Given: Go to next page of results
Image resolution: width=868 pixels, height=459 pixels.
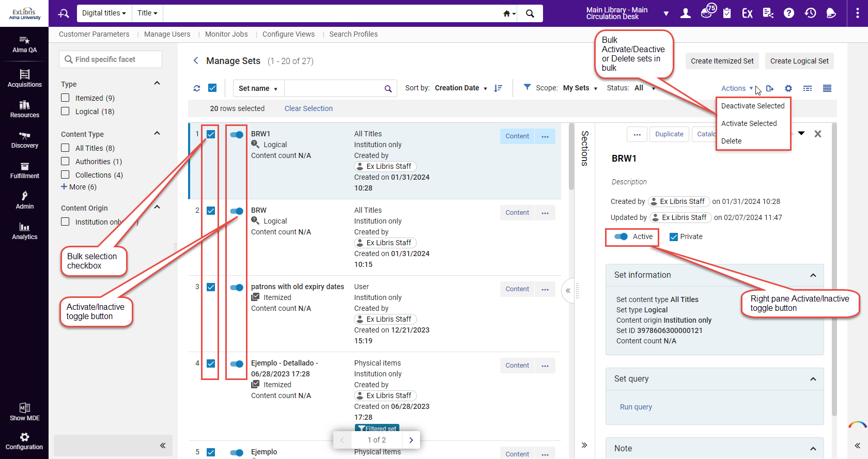Looking at the screenshot, I should [411, 440].
